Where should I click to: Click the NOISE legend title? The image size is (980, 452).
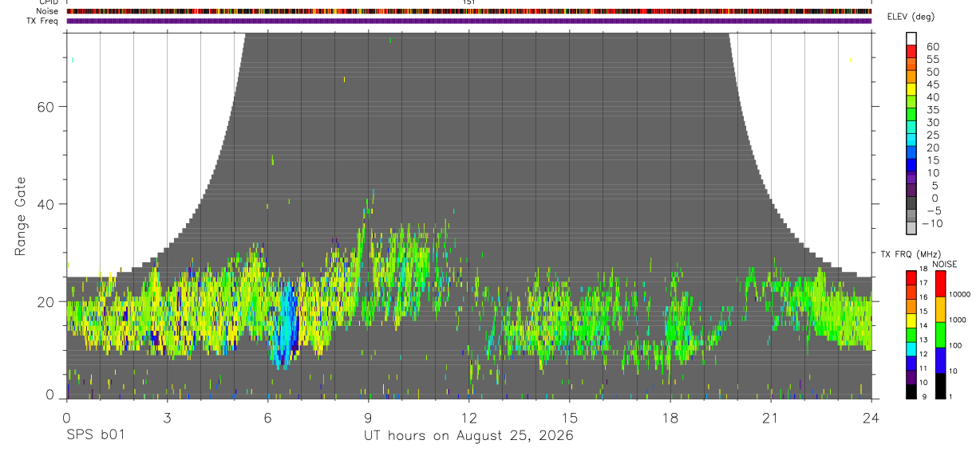(x=946, y=265)
